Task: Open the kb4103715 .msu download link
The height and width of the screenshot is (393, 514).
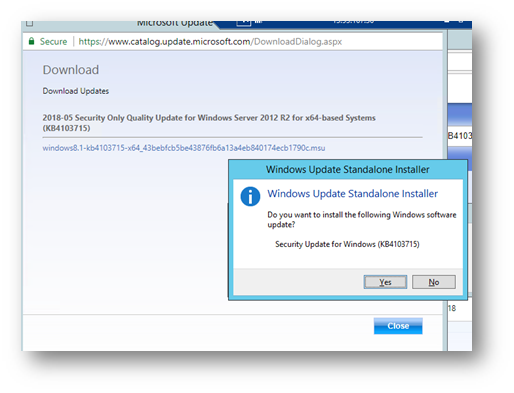Action: (x=184, y=148)
